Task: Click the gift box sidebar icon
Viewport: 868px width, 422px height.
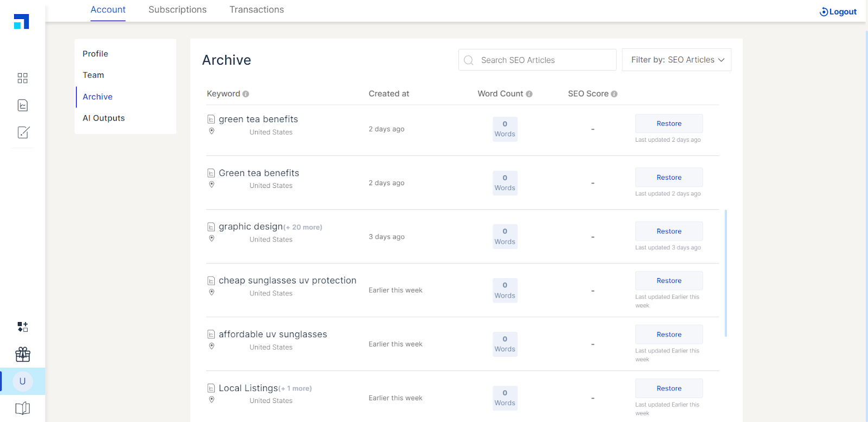Action: pyautogui.click(x=23, y=355)
